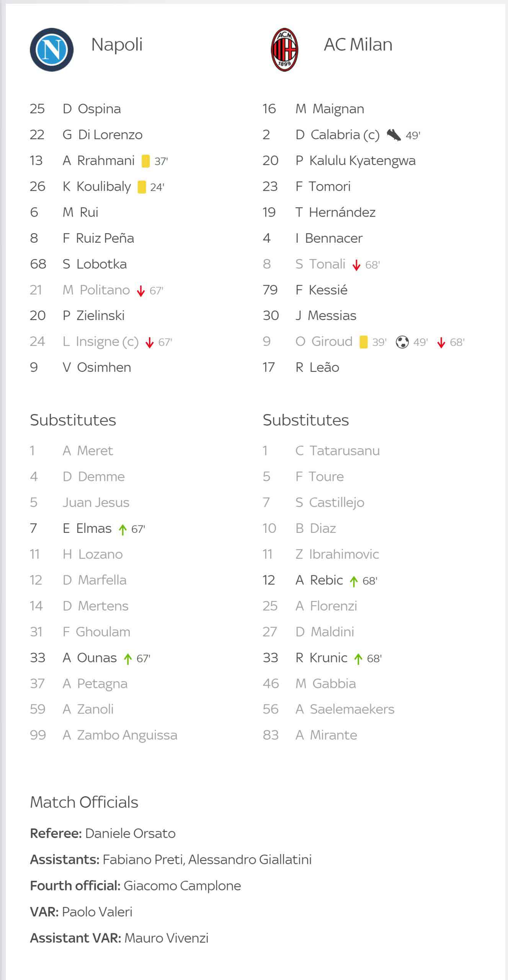Image resolution: width=508 pixels, height=980 pixels.
Task: Click the red substituted-off arrow beside Politano
Action: (x=141, y=291)
